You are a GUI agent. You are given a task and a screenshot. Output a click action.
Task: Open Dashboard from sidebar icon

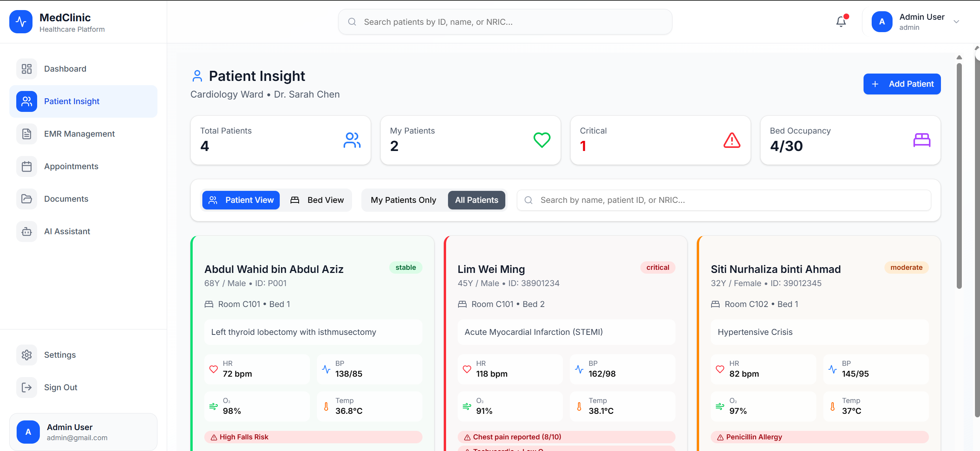[x=27, y=69]
